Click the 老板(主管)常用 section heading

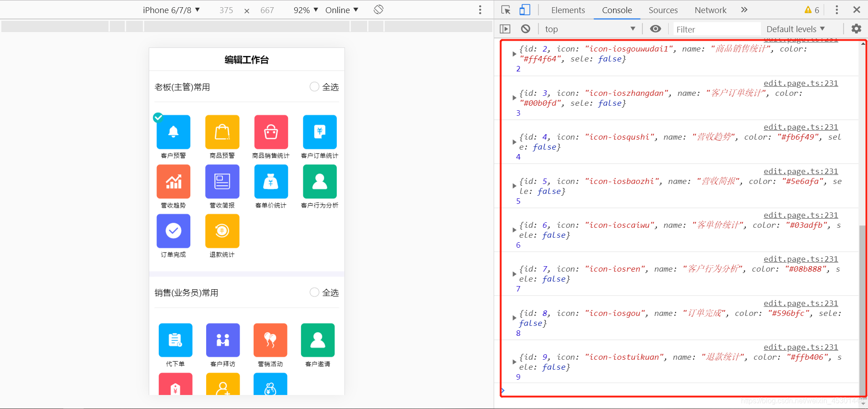[x=182, y=87]
